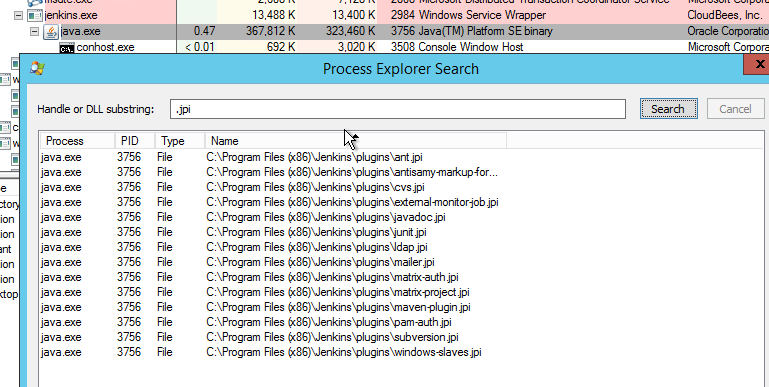
Task: Select the ant.jpi result row
Action: tap(274, 157)
